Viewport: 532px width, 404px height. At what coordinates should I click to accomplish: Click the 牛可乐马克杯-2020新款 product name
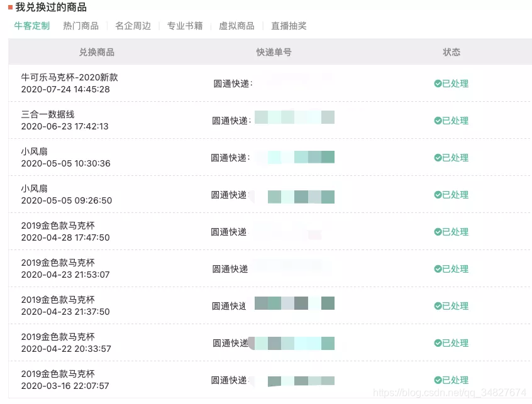(70, 77)
